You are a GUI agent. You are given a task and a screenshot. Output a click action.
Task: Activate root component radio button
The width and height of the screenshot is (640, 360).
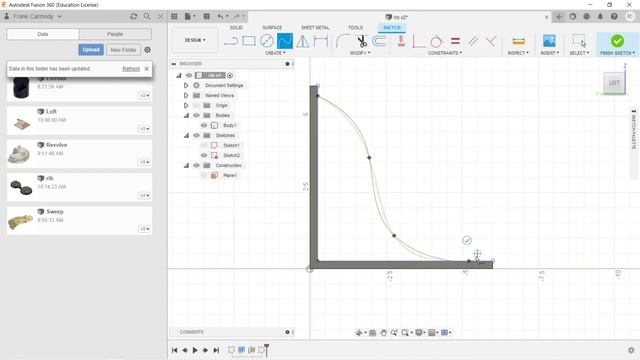(x=230, y=76)
